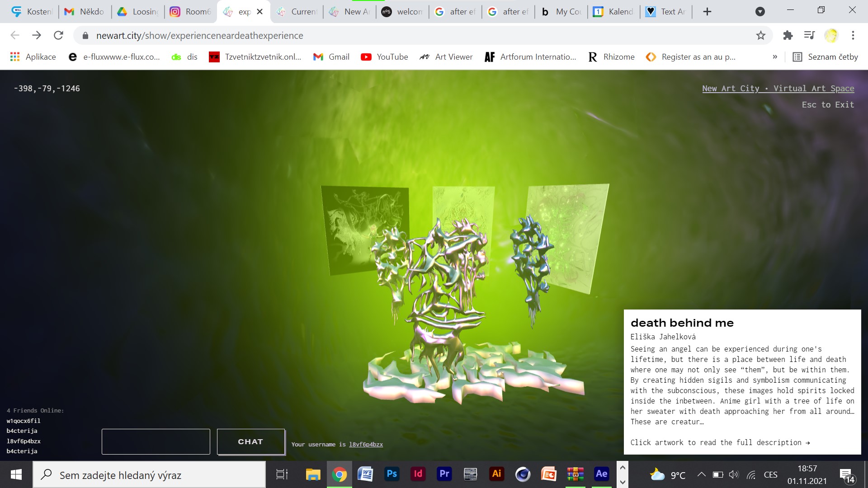Open the notification center icon

click(x=847, y=475)
